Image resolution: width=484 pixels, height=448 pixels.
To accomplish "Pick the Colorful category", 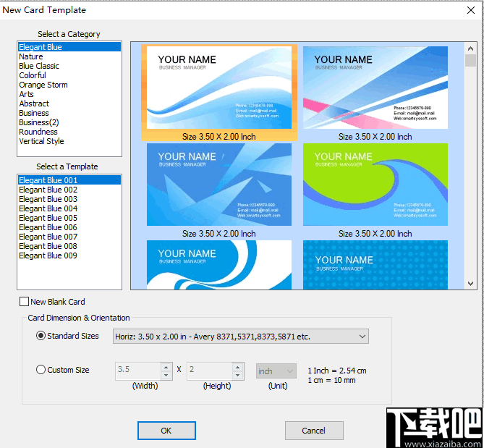I will tap(69, 75).
